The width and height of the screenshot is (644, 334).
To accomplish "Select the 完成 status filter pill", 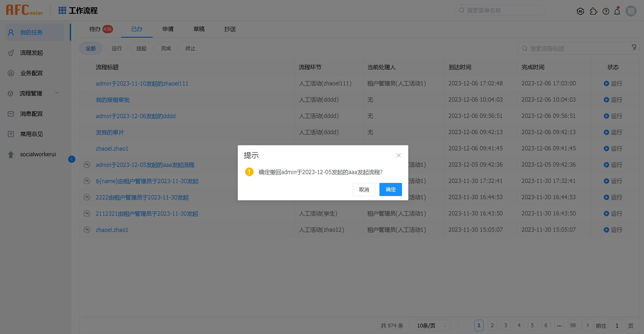I will pos(166,48).
